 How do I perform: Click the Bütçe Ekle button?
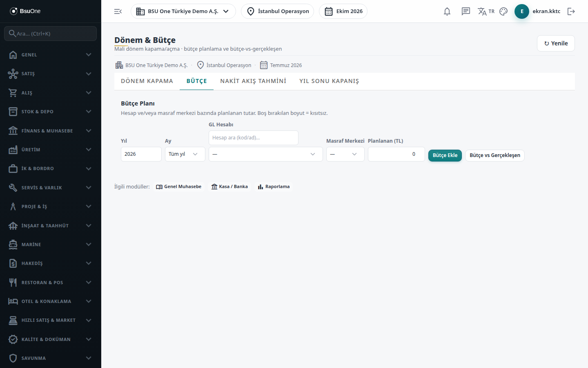445,155
